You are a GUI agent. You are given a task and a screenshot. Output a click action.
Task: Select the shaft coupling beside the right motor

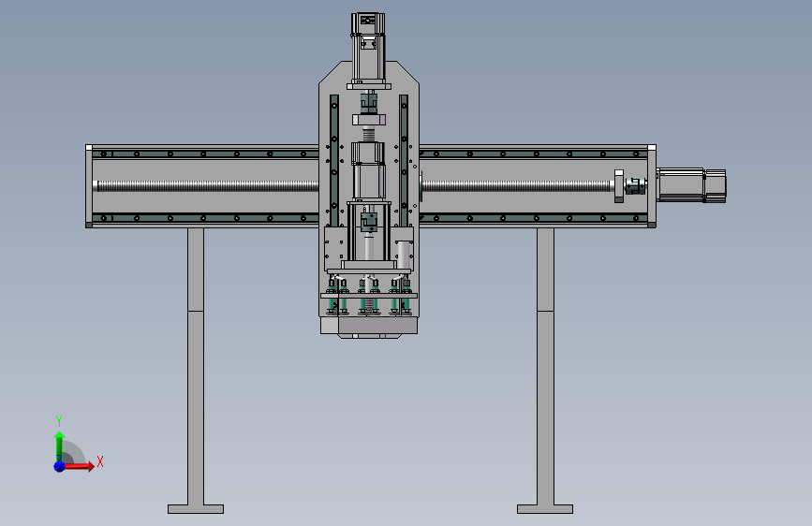pos(635,186)
